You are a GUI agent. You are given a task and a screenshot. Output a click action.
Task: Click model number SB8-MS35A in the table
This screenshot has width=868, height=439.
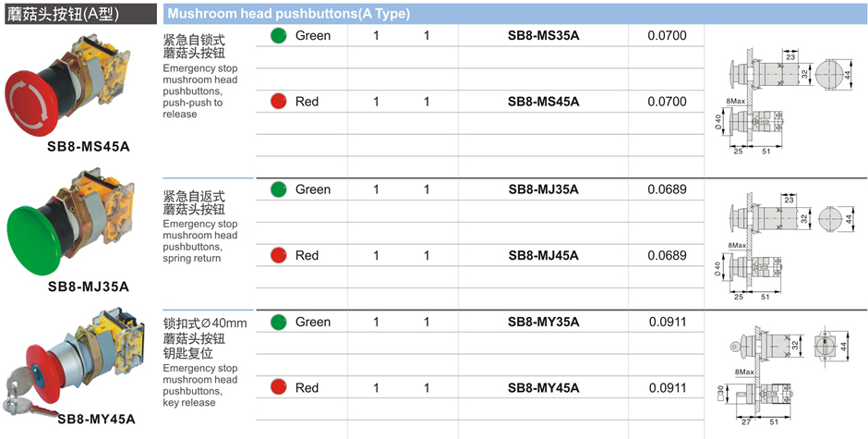tap(543, 36)
